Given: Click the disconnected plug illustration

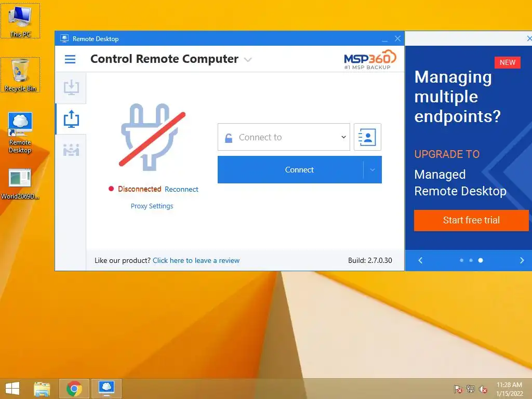Looking at the screenshot, I should click(153, 137).
